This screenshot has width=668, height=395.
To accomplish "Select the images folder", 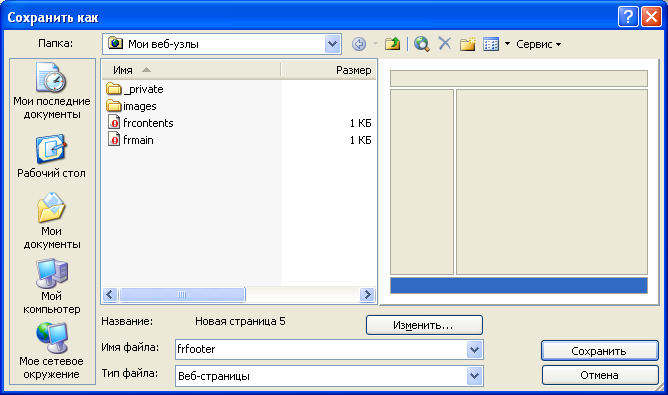I will pyautogui.click(x=140, y=106).
